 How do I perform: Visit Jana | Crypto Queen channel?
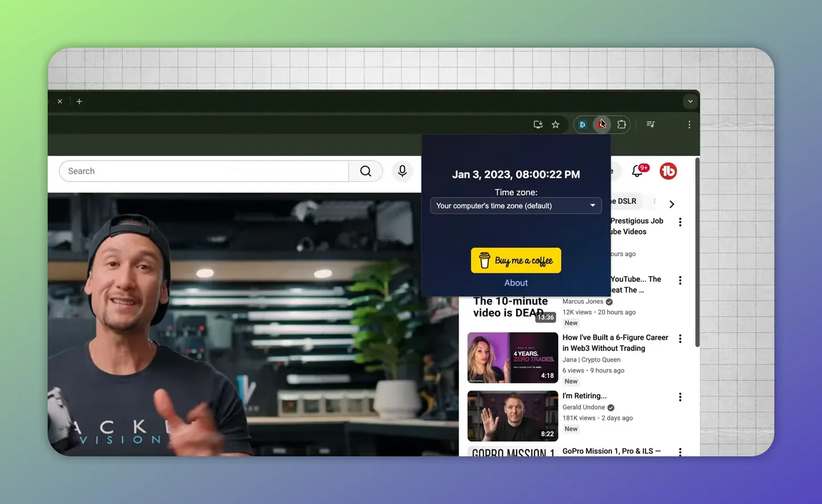click(591, 360)
